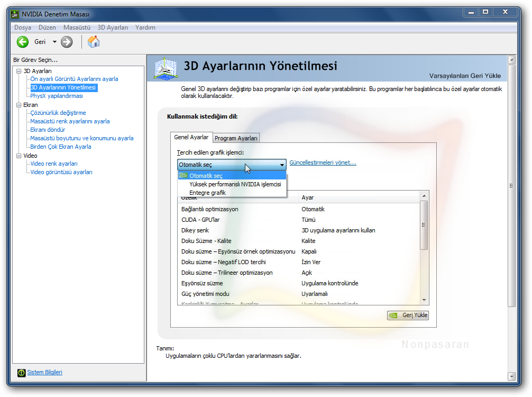
Task: Click the 3D settings header illustration
Action: tap(166, 68)
